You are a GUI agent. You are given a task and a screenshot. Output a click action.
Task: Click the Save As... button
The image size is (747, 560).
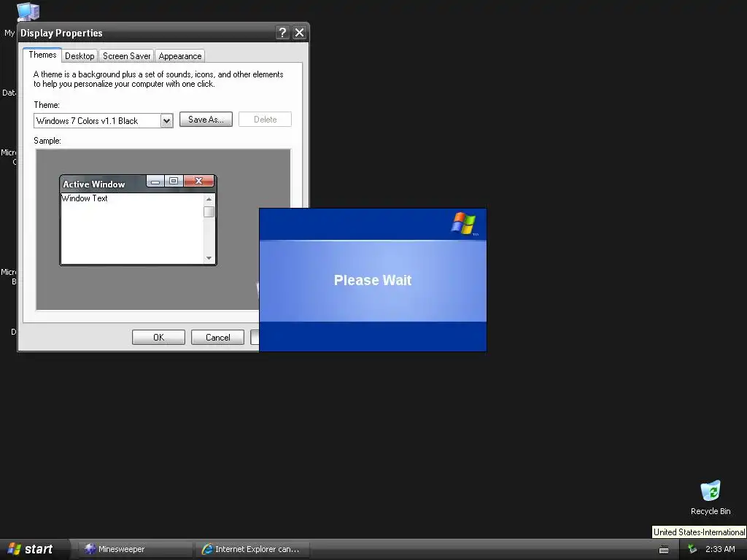click(x=206, y=120)
